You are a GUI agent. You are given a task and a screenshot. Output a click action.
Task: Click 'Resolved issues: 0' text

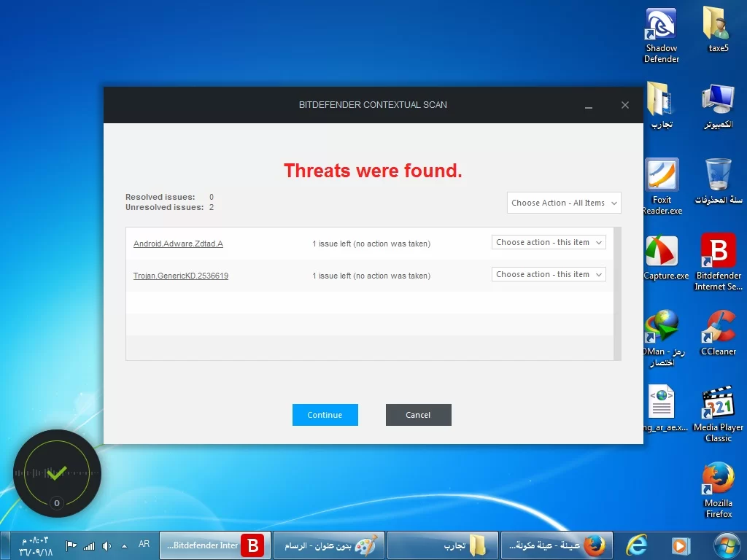click(x=169, y=197)
